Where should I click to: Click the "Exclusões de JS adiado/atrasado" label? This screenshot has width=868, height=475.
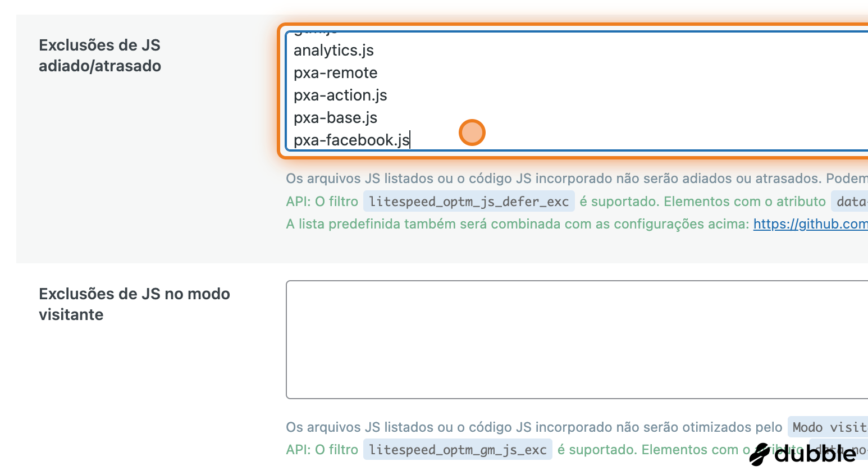(x=100, y=56)
